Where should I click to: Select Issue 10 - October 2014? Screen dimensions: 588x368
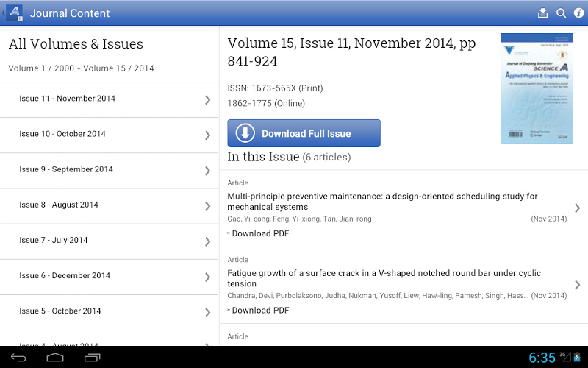pos(110,135)
